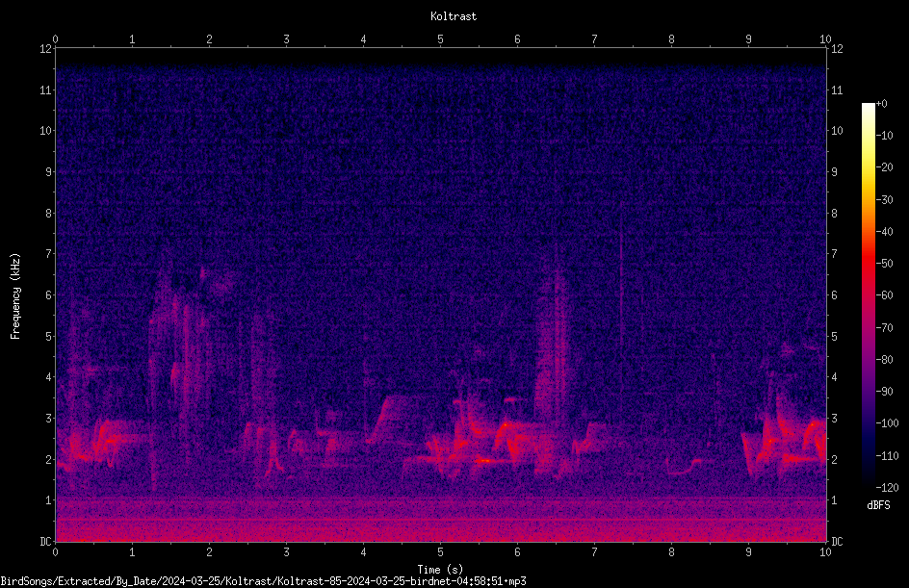Click the DC label on left axis
This screenshot has width=909, height=588.
coord(46,542)
